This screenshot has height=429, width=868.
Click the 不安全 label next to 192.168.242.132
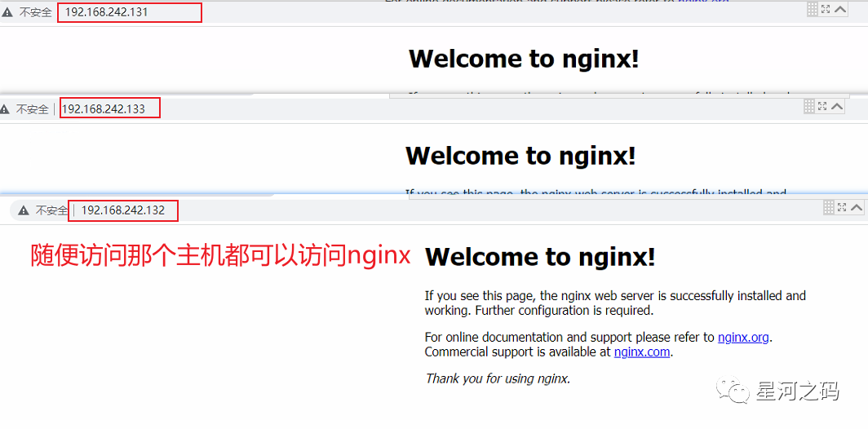coord(51,211)
